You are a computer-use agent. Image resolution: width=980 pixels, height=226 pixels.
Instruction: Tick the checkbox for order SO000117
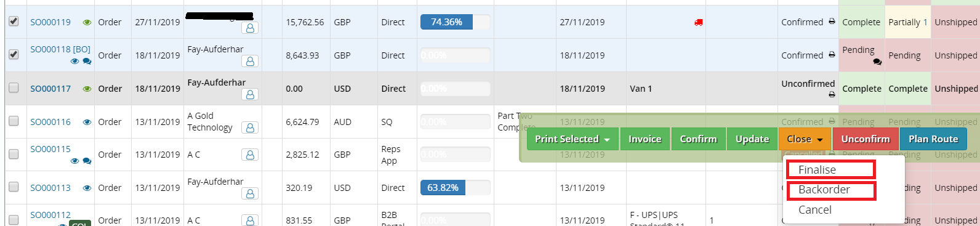(x=14, y=87)
